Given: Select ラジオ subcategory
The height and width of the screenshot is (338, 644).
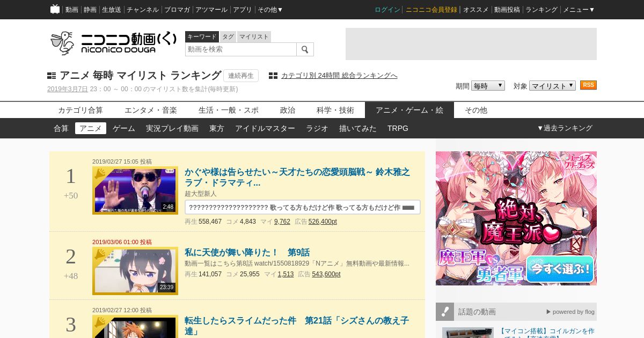Looking at the screenshot, I should click(317, 128).
